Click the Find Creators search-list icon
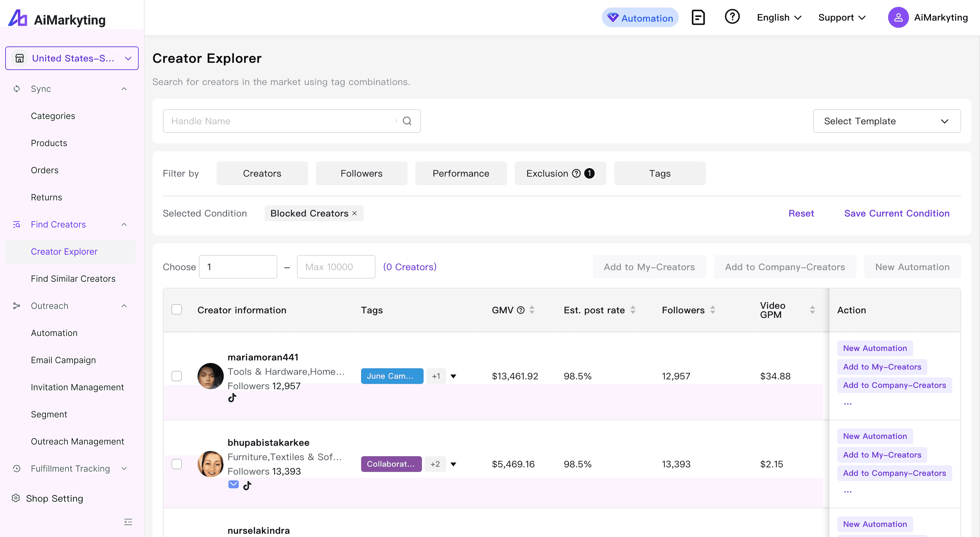980x537 pixels. pos(17,224)
